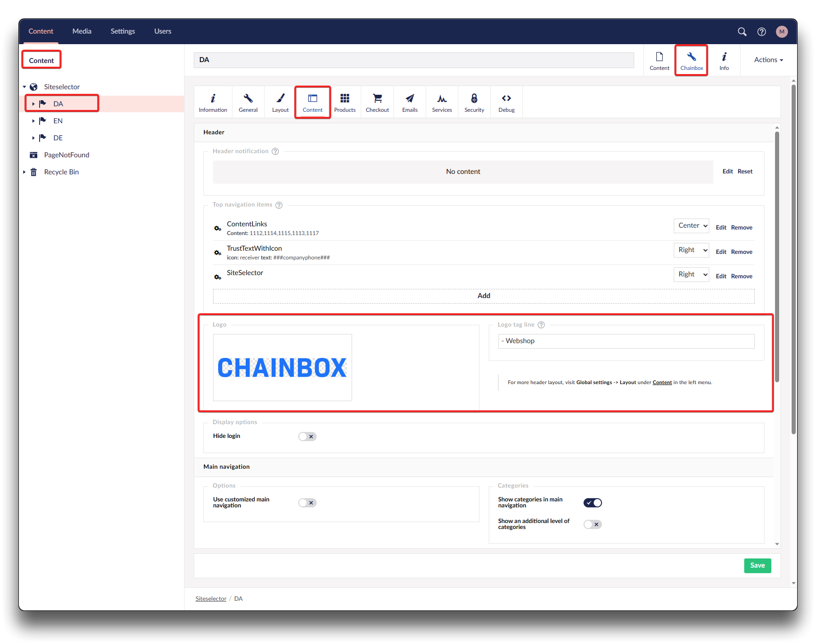Open the Actions dropdown menu

pyautogui.click(x=768, y=60)
